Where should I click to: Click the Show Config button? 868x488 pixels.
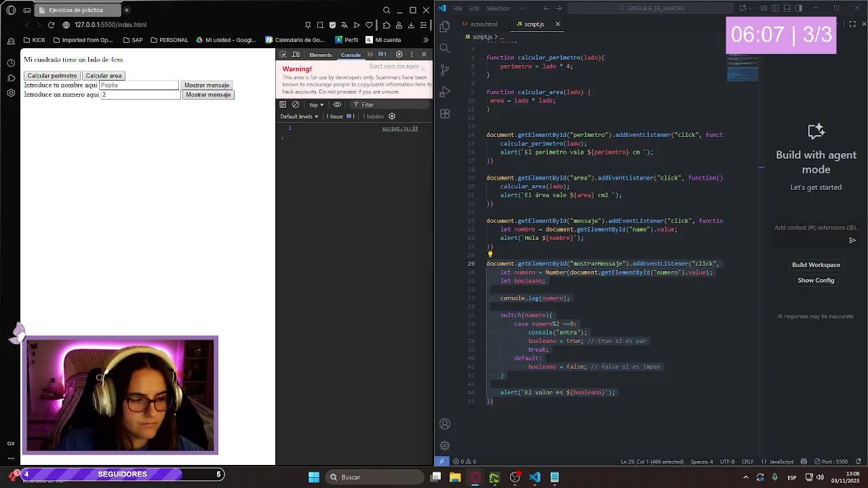(x=816, y=281)
